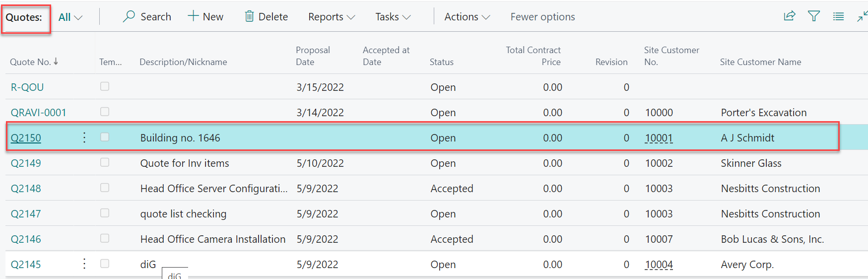This screenshot has width=868, height=279.
Task: Open quote QRAVI-0001 link
Action: (x=39, y=113)
